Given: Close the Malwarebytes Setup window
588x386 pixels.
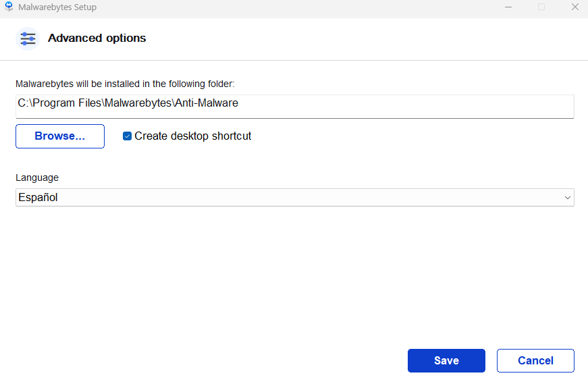Looking at the screenshot, I should coord(574,7).
